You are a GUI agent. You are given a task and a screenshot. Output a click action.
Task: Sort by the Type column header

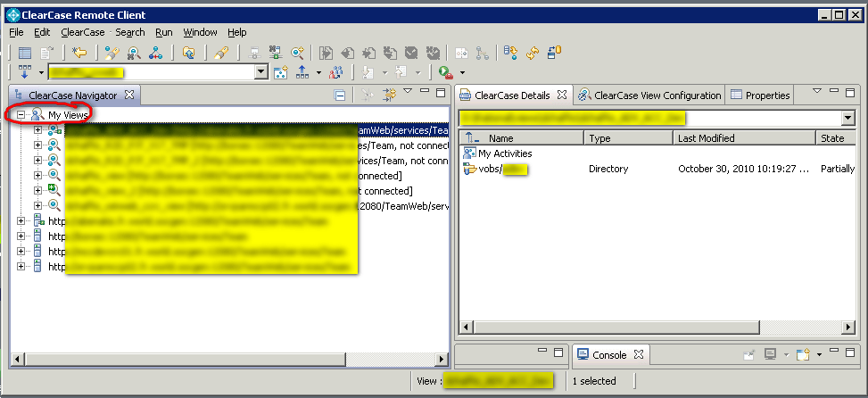click(628, 137)
